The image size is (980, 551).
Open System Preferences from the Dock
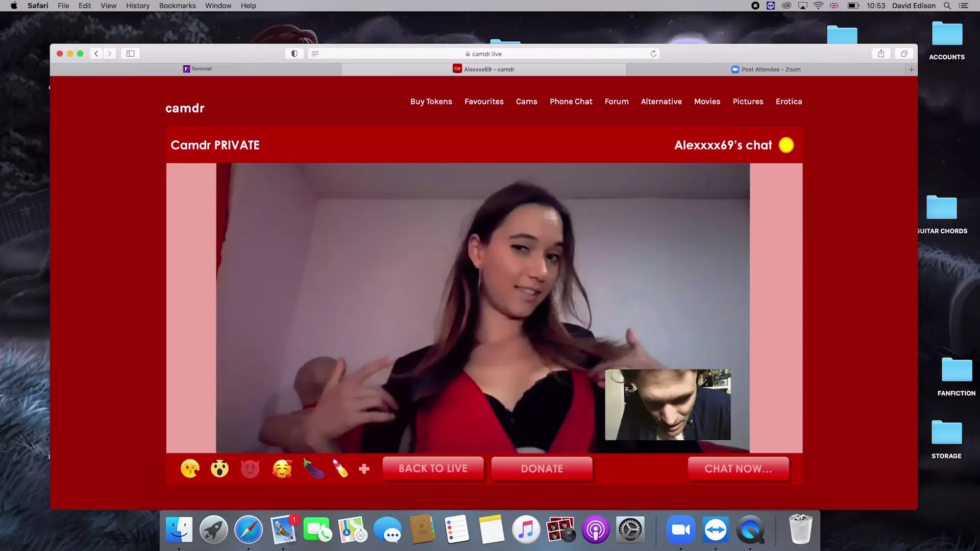click(630, 530)
